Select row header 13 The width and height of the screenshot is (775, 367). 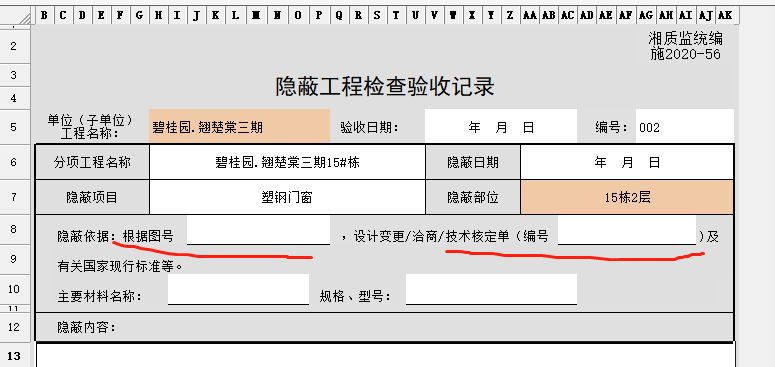(13, 355)
